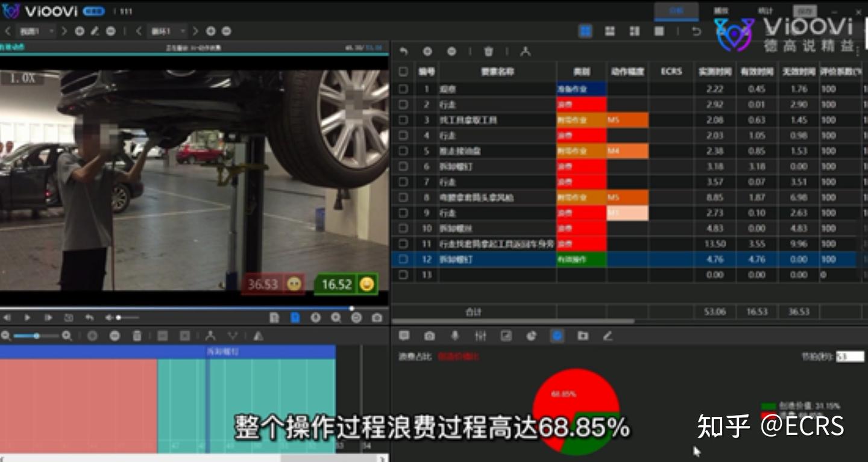The width and height of the screenshot is (868, 462).
Task: Click the trash delete icon above the element table
Action: coord(488,51)
